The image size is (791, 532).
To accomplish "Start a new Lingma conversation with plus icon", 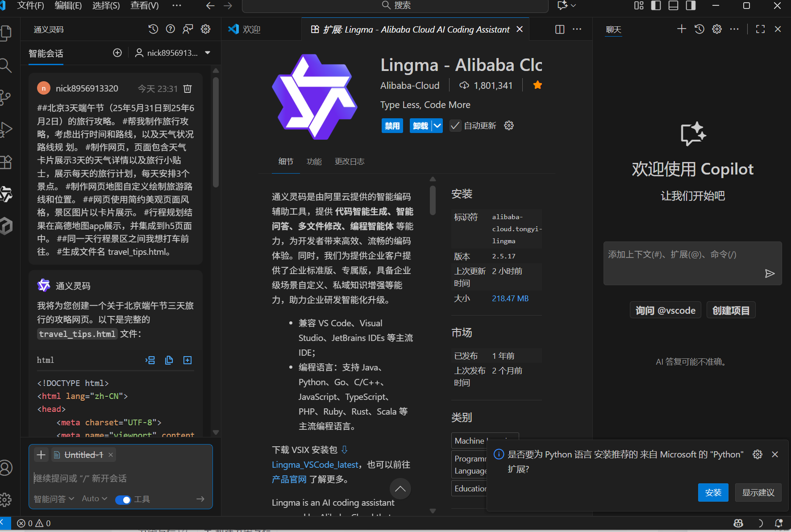I will coord(117,53).
